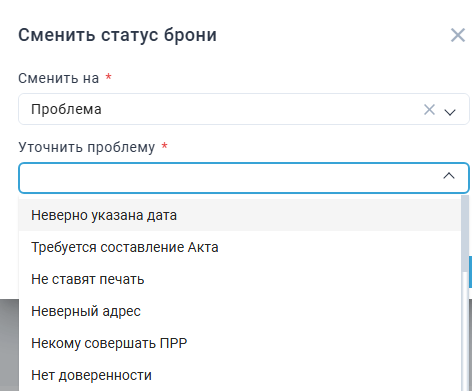Viewport: 472px width, 391px height.
Task: Select the Неверный адрес option
Action: [239, 311]
